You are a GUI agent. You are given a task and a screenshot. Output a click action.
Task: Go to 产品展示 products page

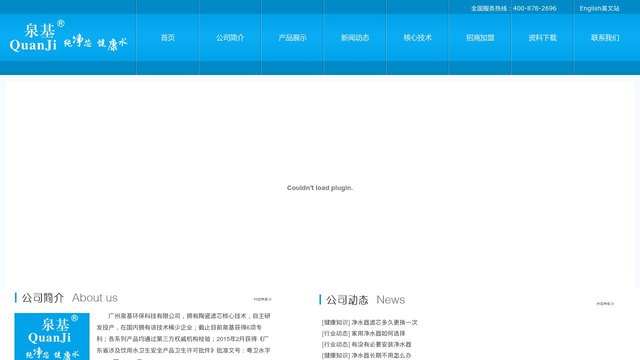coord(292,38)
